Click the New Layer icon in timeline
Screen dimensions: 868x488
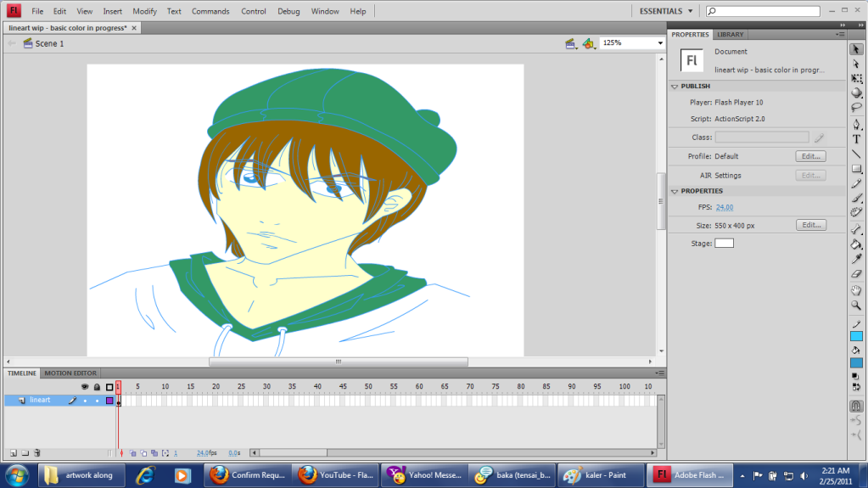[14, 452]
